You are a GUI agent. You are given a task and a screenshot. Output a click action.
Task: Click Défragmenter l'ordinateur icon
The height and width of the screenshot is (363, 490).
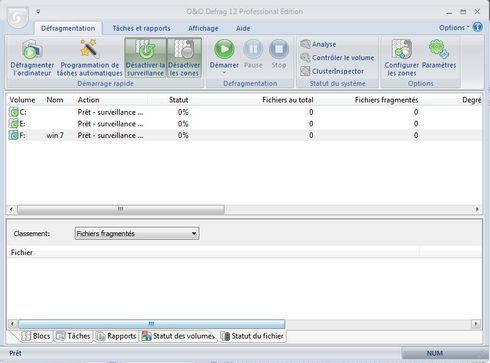(32, 57)
